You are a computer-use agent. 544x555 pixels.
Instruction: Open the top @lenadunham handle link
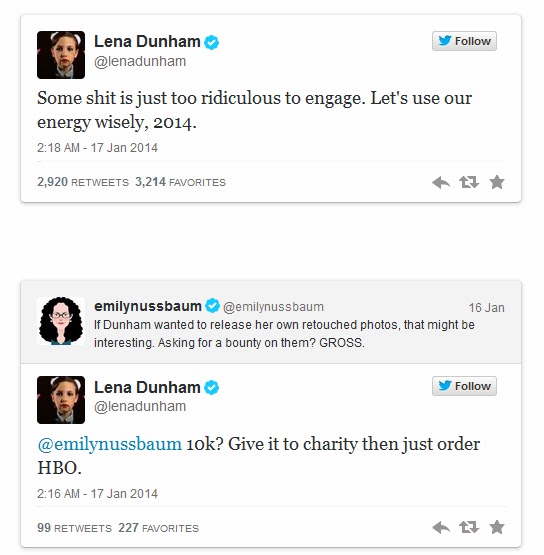tap(140, 62)
